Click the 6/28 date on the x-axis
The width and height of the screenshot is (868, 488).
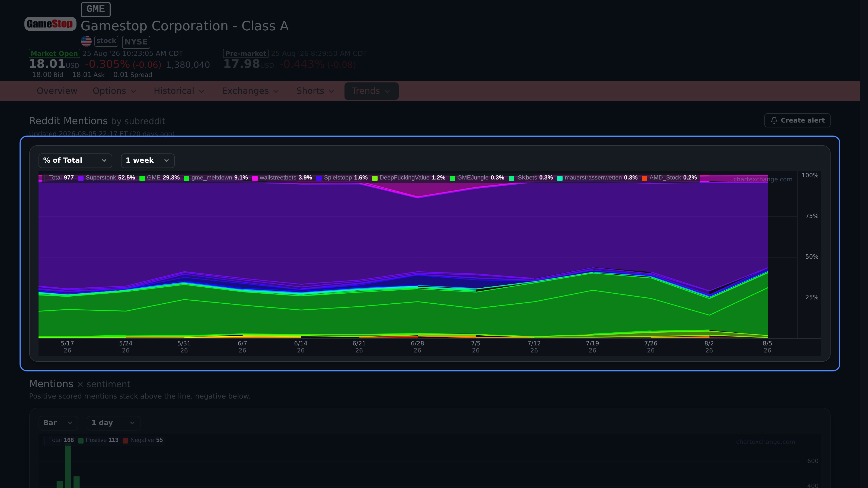tap(417, 346)
